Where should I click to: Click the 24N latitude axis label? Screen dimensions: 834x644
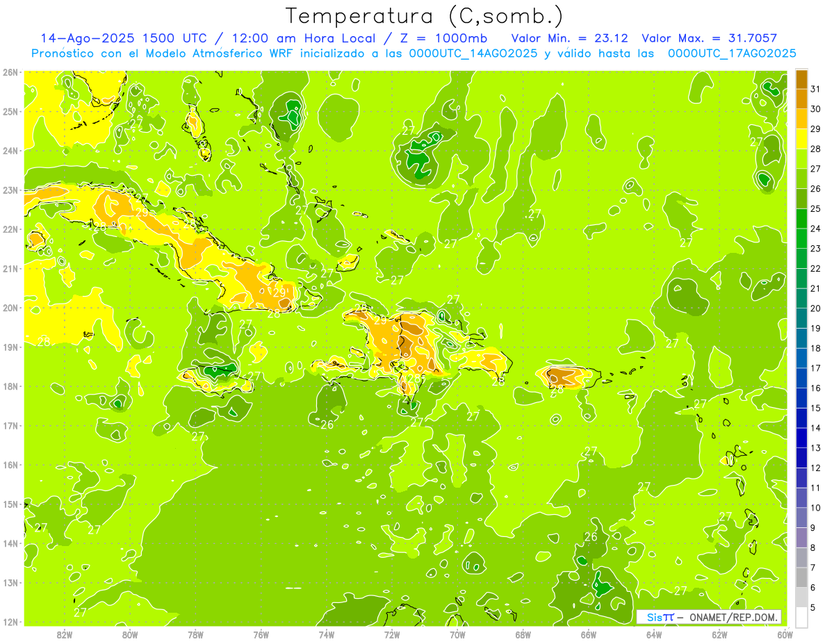tap(10, 151)
